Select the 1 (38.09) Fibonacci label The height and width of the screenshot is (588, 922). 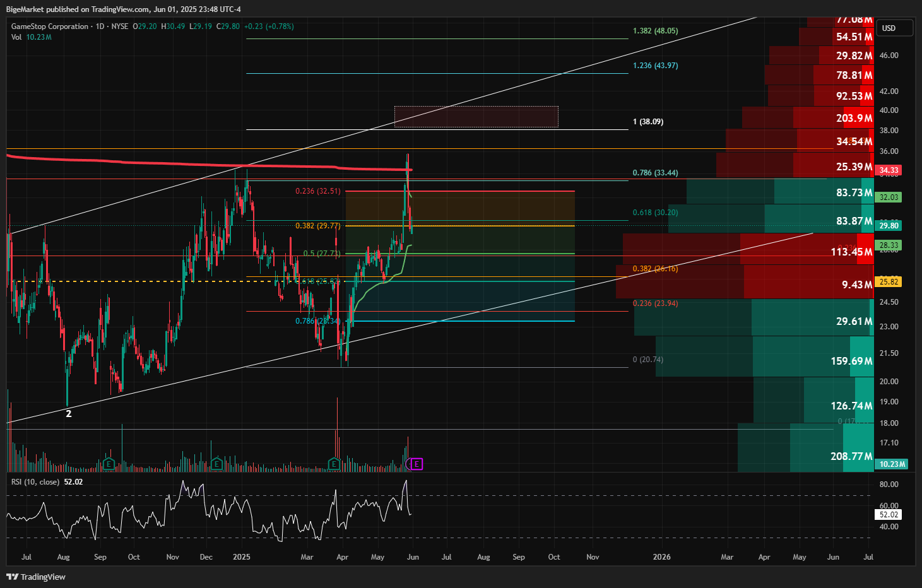pos(648,122)
